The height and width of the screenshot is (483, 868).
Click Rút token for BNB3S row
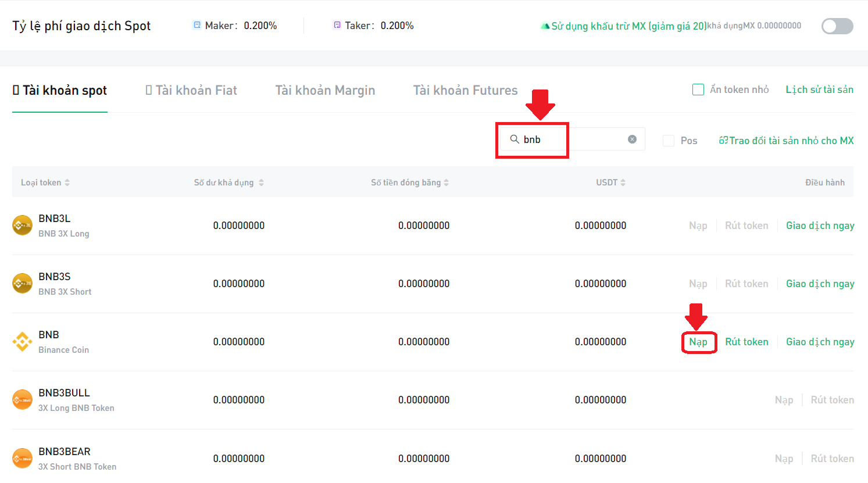tap(746, 284)
